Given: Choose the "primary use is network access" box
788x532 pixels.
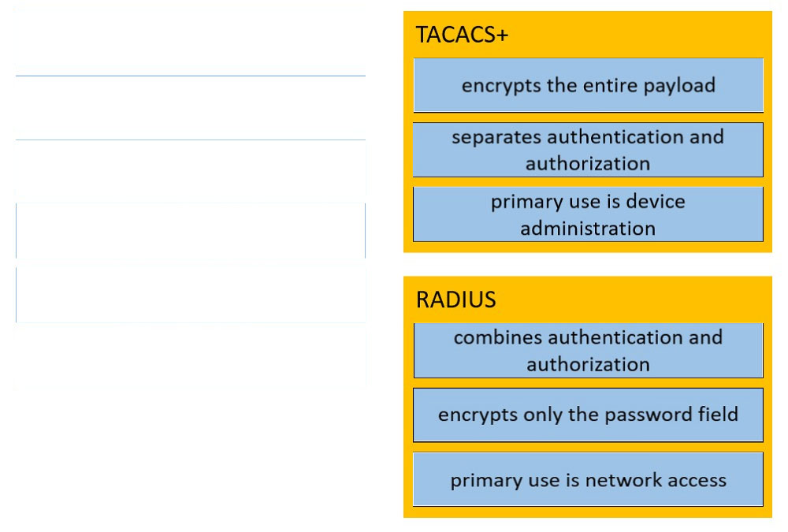Looking at the screenshot, I should pyautogui.click(x=588, y=479).
